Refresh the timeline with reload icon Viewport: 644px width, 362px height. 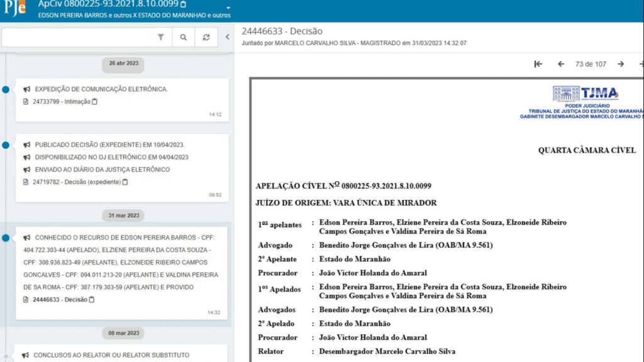[206, 38]
